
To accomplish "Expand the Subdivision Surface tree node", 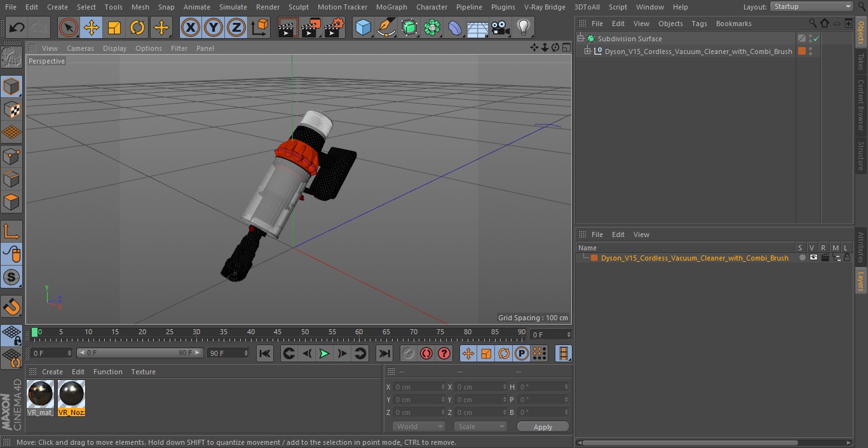I will pyautogui.click(x=581, y=39).
